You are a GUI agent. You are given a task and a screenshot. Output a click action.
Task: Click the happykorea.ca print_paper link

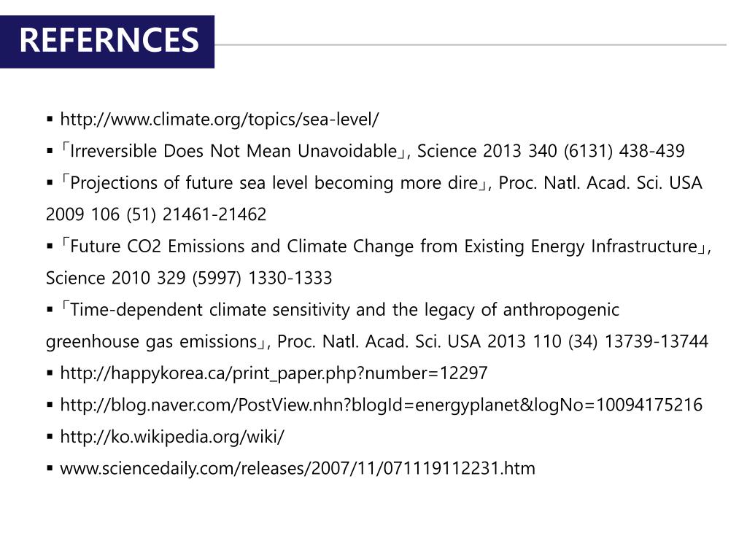coord(274,373)
